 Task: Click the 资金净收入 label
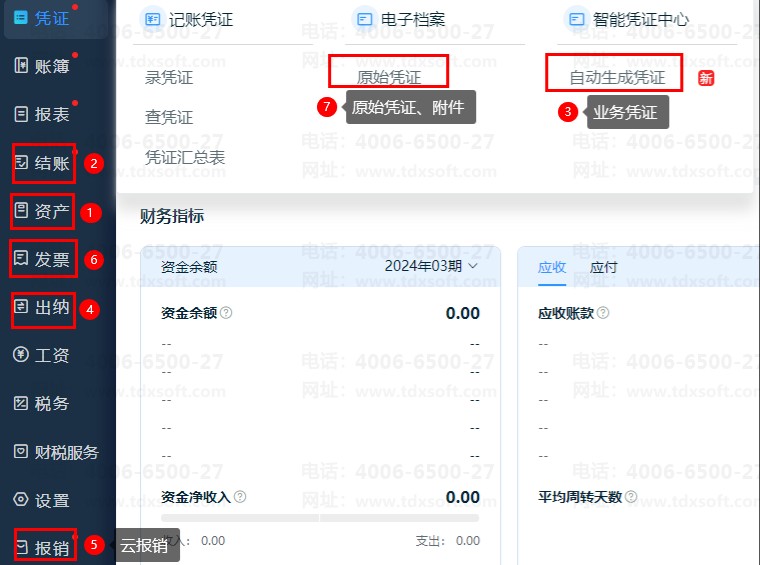196,497
